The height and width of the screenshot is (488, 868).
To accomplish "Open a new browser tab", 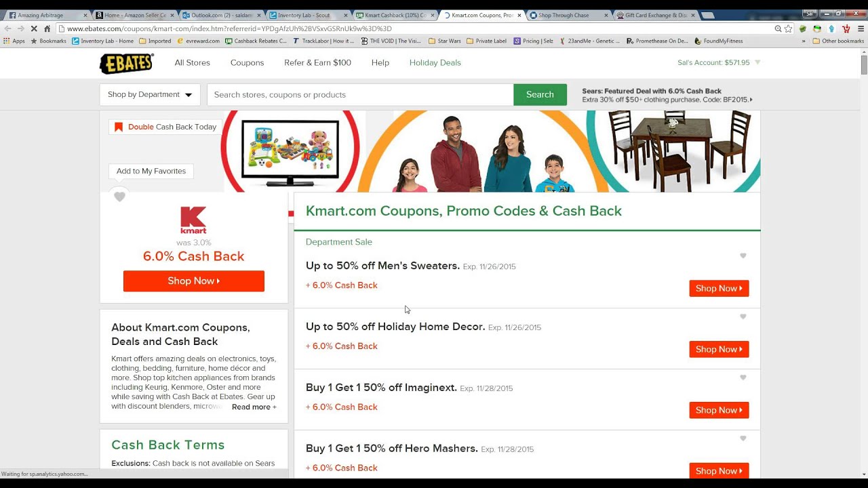I will 707,15.
